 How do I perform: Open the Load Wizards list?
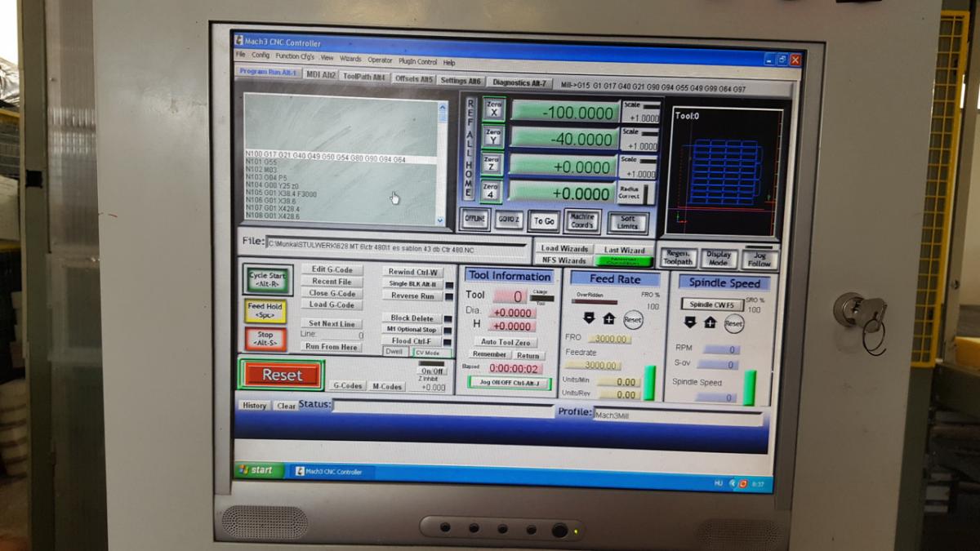(564, 249)
